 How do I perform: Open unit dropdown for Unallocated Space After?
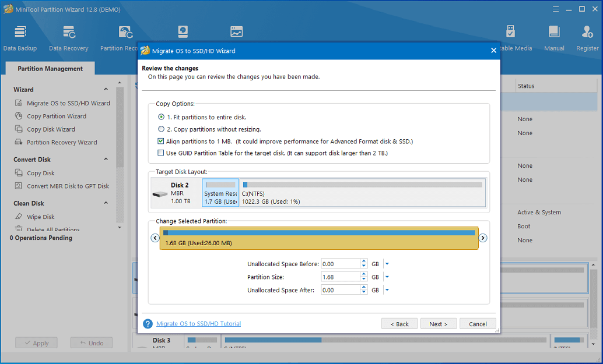pos(387,290)
